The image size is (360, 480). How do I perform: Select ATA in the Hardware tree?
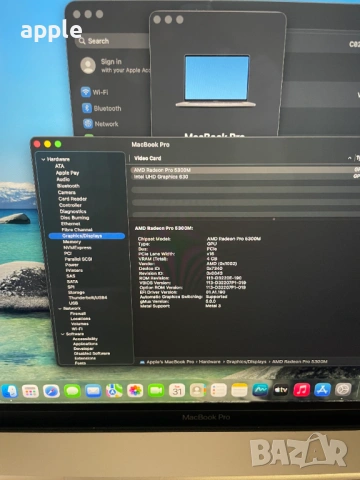click(59, 166)
